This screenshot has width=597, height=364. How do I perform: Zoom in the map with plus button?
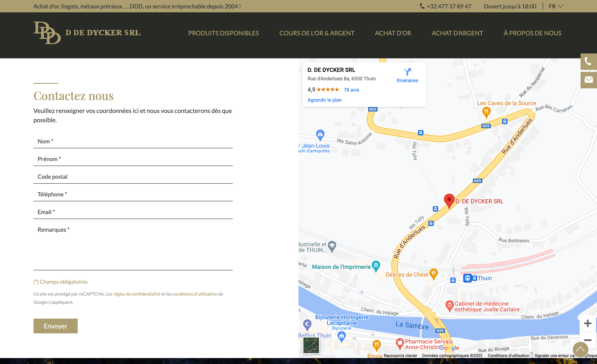[x=587, y=323]
